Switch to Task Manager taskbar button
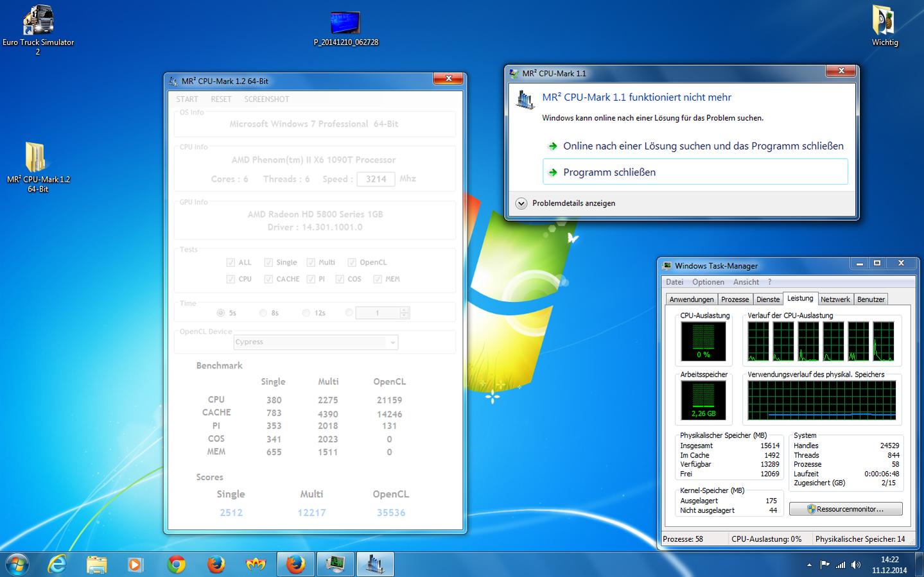 pos(335,564)
